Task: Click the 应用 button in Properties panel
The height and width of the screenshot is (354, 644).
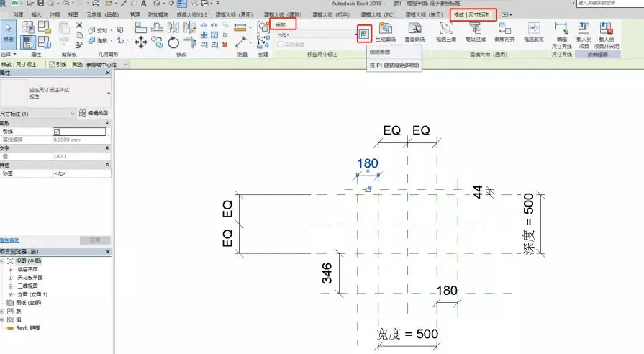Action: click(x=95, y=240)
